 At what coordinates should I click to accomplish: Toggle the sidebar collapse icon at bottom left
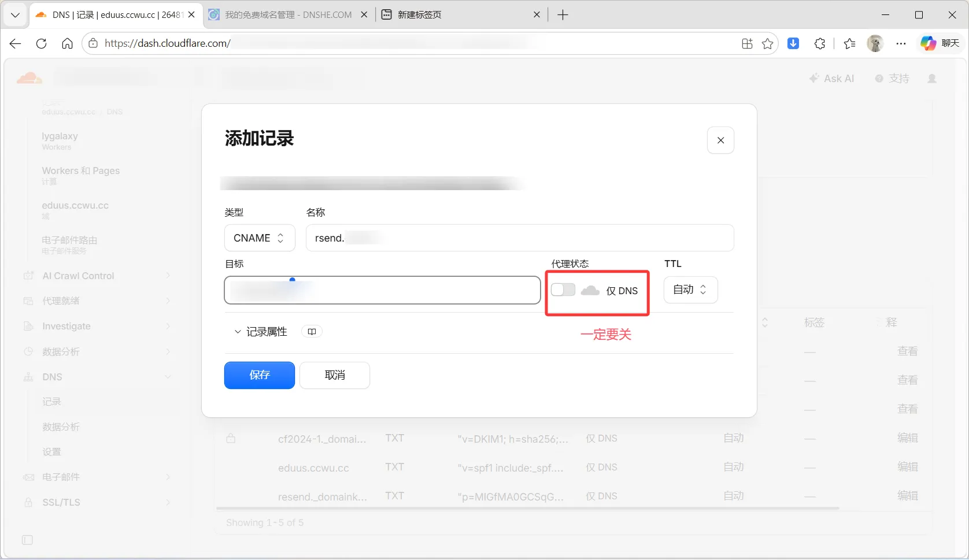point(27,540)
